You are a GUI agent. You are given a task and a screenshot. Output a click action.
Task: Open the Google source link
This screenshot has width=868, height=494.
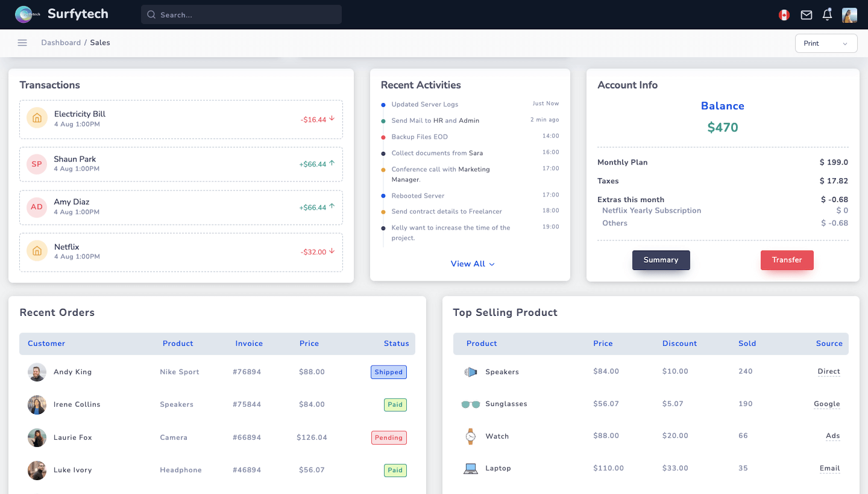[x=826, y=404]
